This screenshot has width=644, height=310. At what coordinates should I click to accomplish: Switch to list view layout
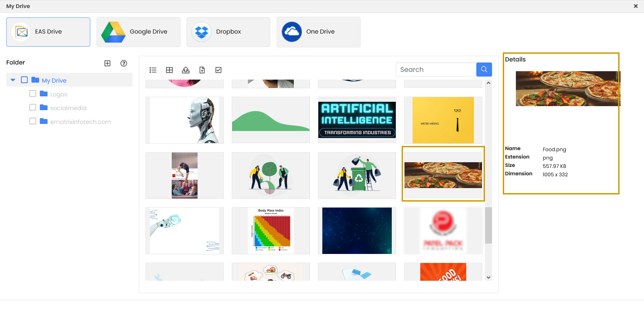tap(153, 70)
